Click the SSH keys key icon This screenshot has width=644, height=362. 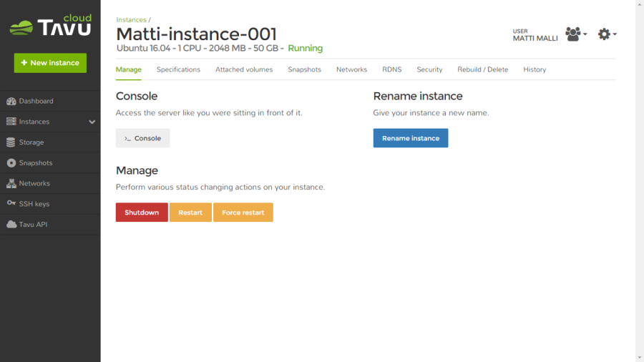(x=11, y=203)
